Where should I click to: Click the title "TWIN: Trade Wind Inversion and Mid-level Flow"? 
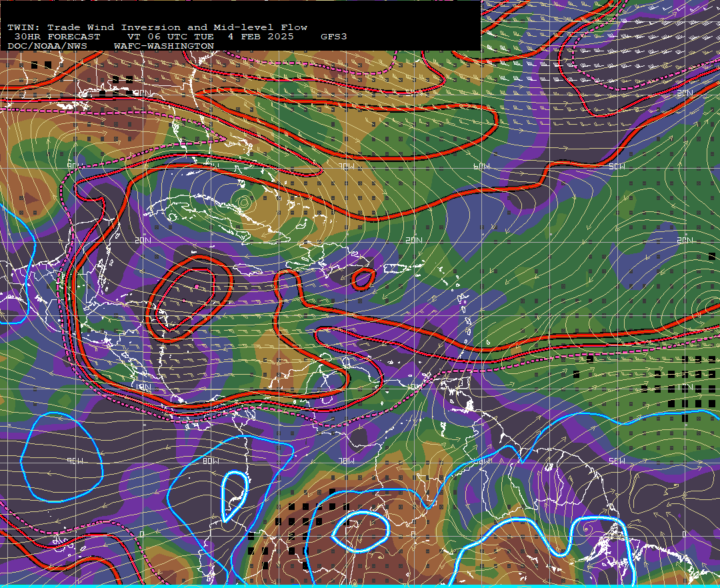(x=157, y=27)
